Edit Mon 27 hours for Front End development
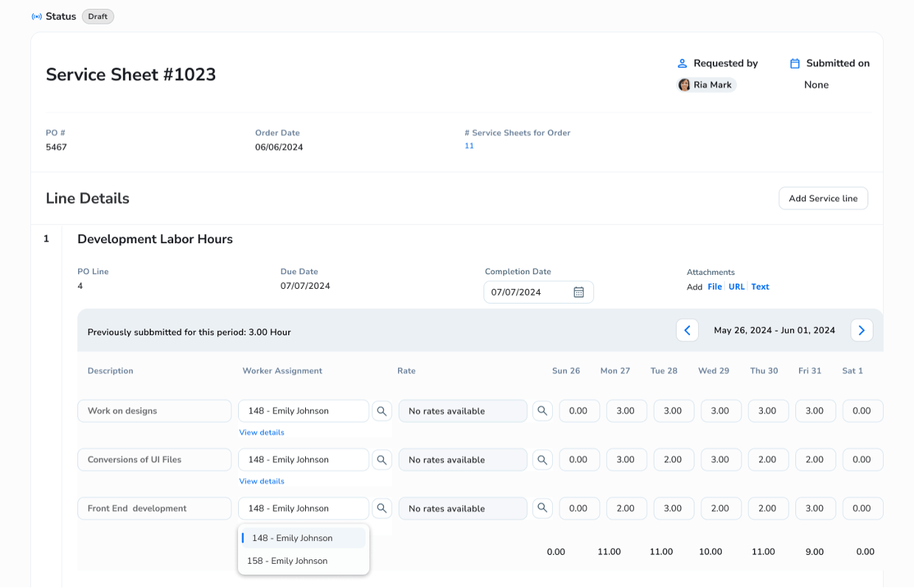Viewport: 914px width, 588px height. (x=627, y=508)
